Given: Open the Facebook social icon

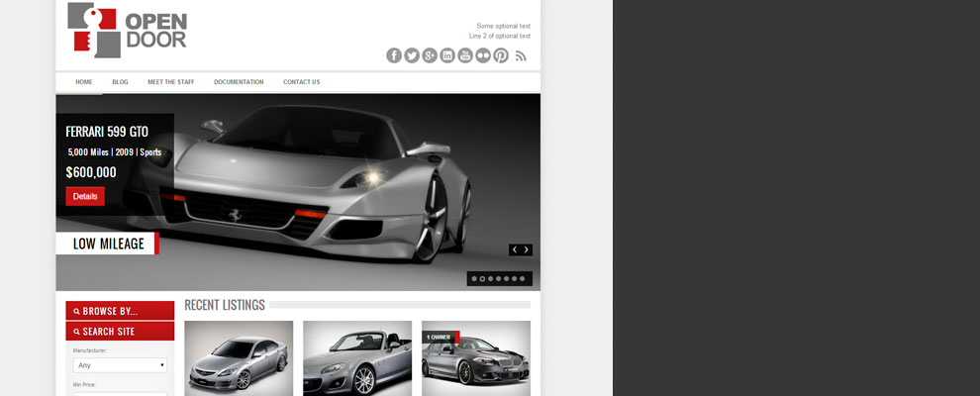Looking at the screenshot, I should [x=394, y=55].
